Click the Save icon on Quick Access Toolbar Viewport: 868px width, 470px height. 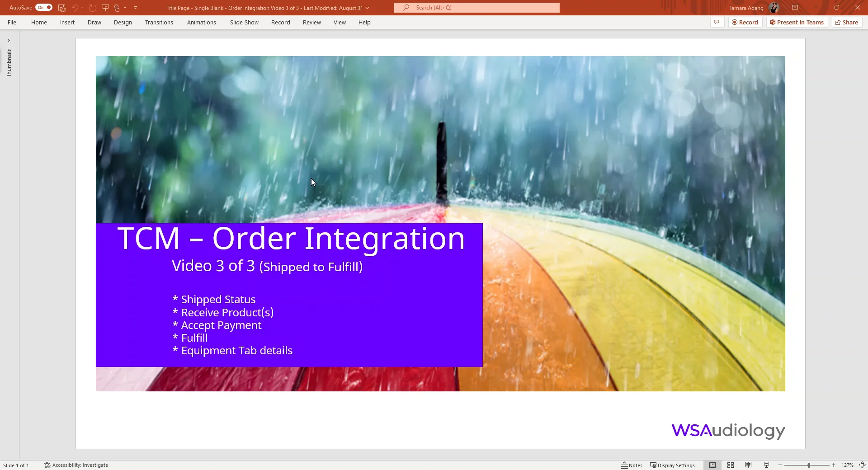(x=61, y=8)
